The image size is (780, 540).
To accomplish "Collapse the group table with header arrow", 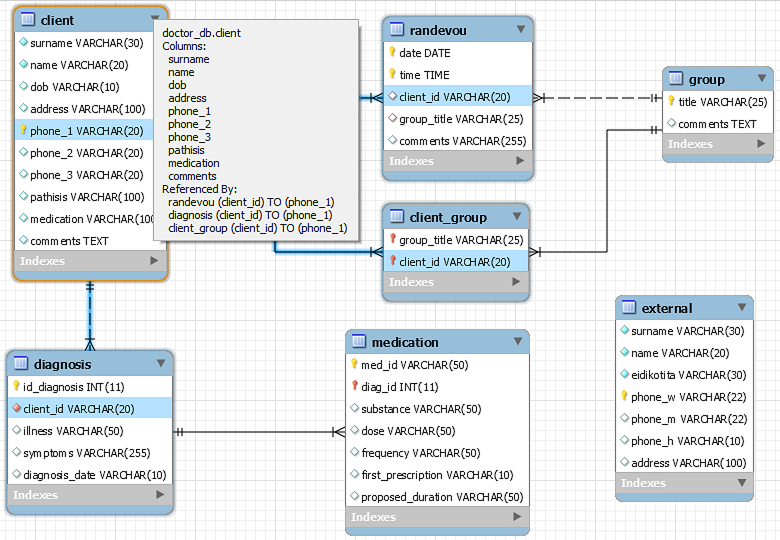I will pyautogui.click(x=762, y=78).
